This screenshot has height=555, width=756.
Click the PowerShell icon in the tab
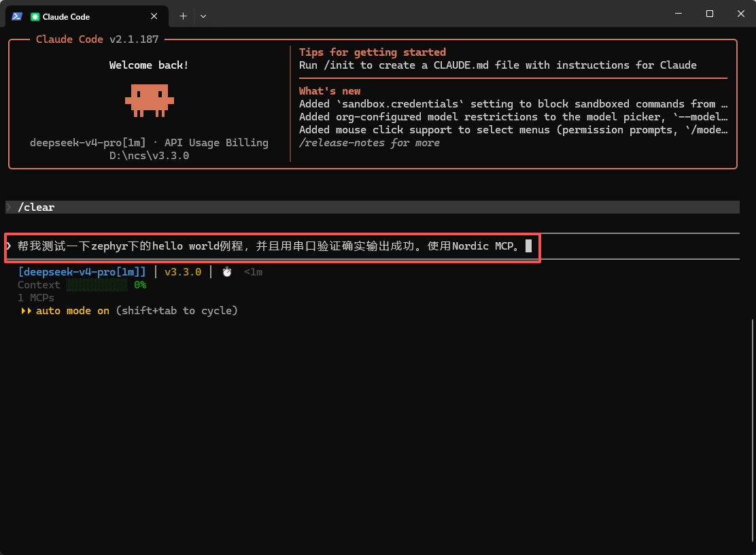[17, 16]
